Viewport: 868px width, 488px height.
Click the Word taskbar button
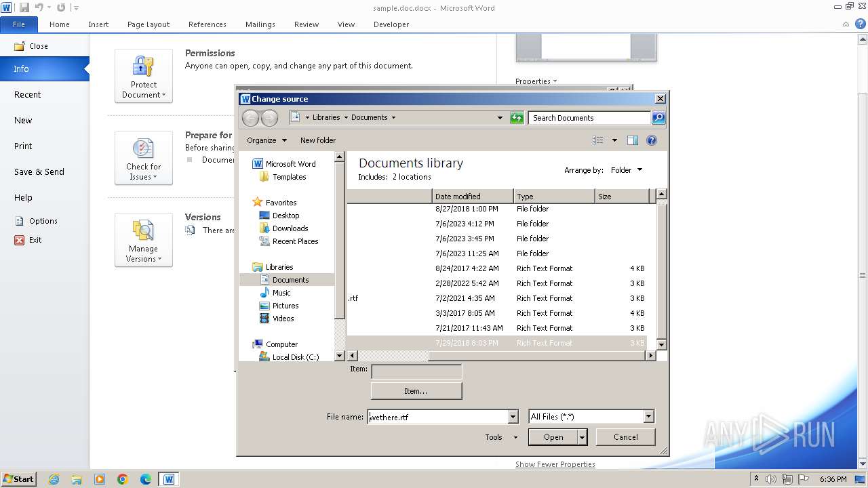point(169,479)
